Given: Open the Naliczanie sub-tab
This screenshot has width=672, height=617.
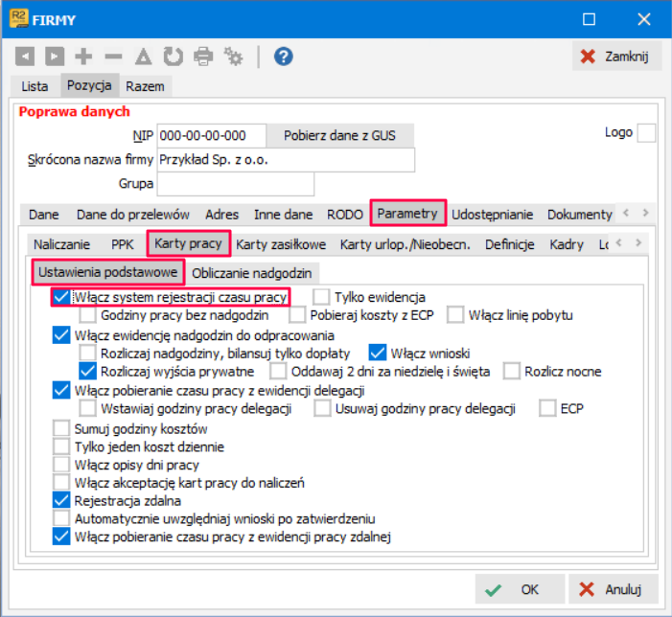Looking at the screenshot, I should coord(62,244).
